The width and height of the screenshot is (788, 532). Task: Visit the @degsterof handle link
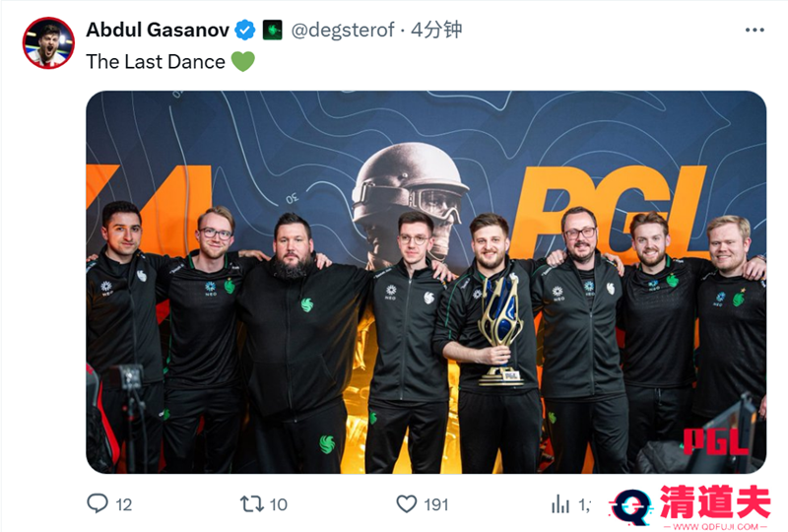[x=343, y=31]
